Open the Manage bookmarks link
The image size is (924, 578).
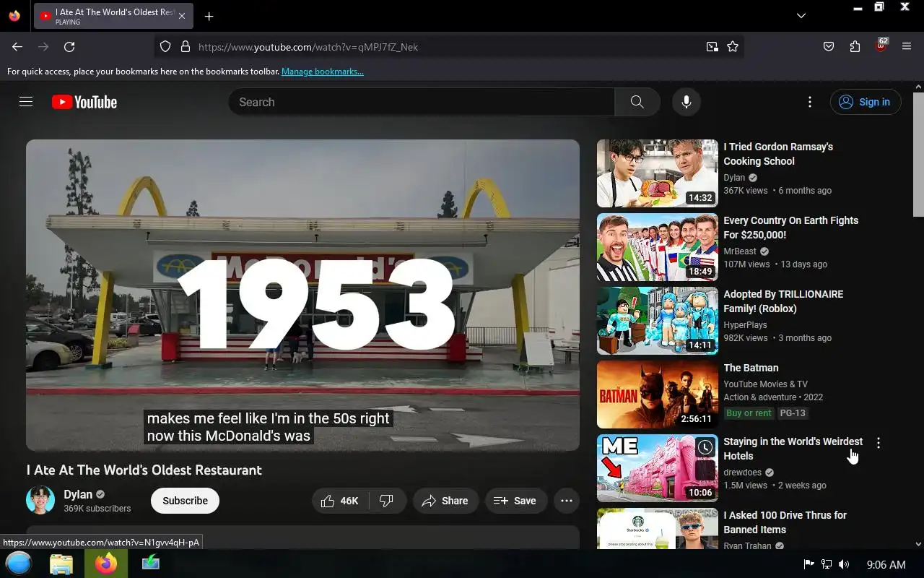(323, 72)
